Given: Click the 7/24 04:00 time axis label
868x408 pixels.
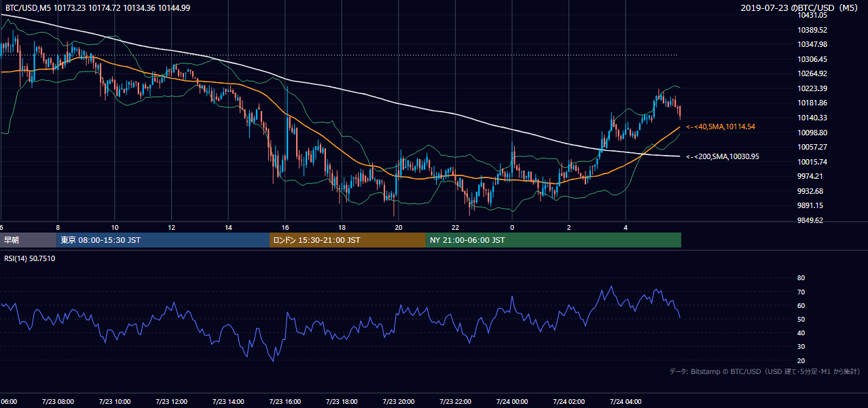Looking at the screenshot, I should [x=626, y=401].
